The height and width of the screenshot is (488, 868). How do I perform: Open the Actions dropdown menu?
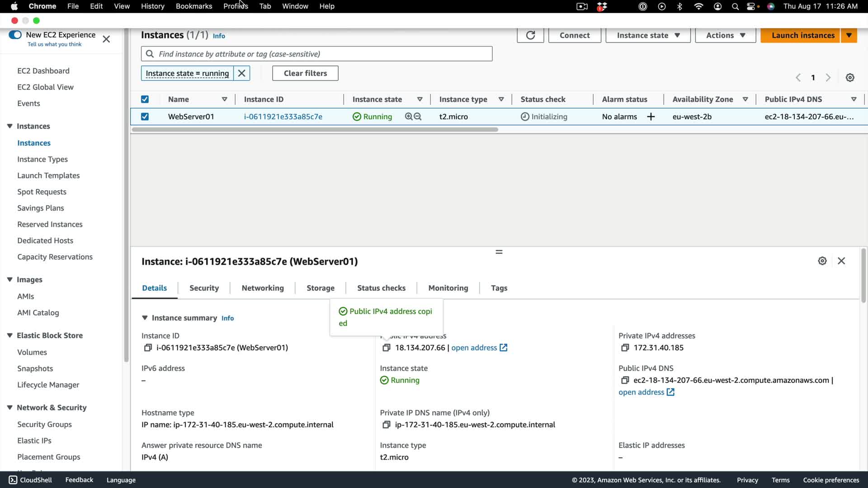[725, 35]
